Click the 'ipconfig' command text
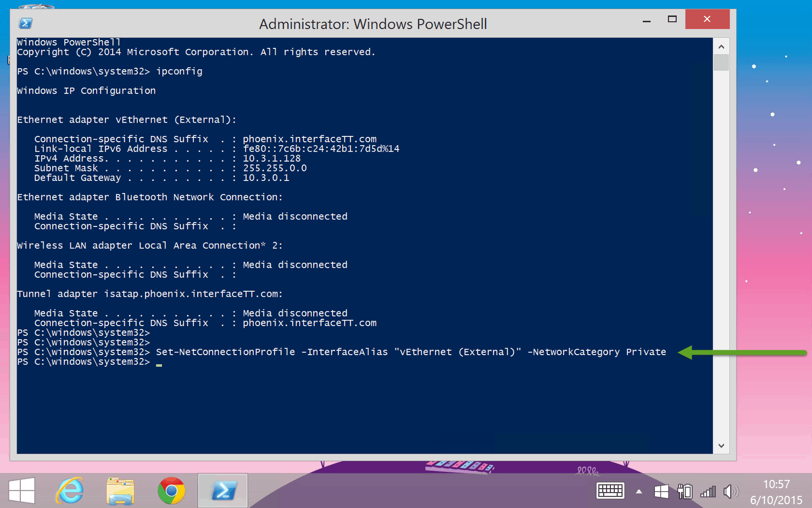 click(x=179, y=71)
